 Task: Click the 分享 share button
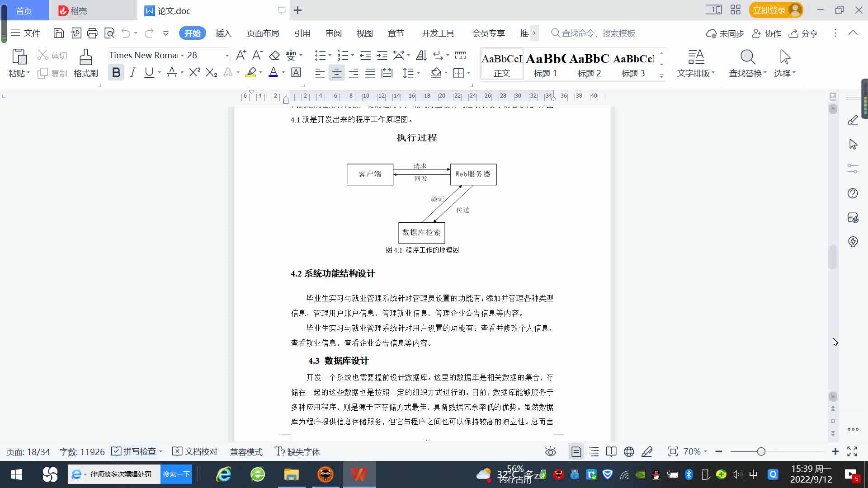click(x=803, y=33)
